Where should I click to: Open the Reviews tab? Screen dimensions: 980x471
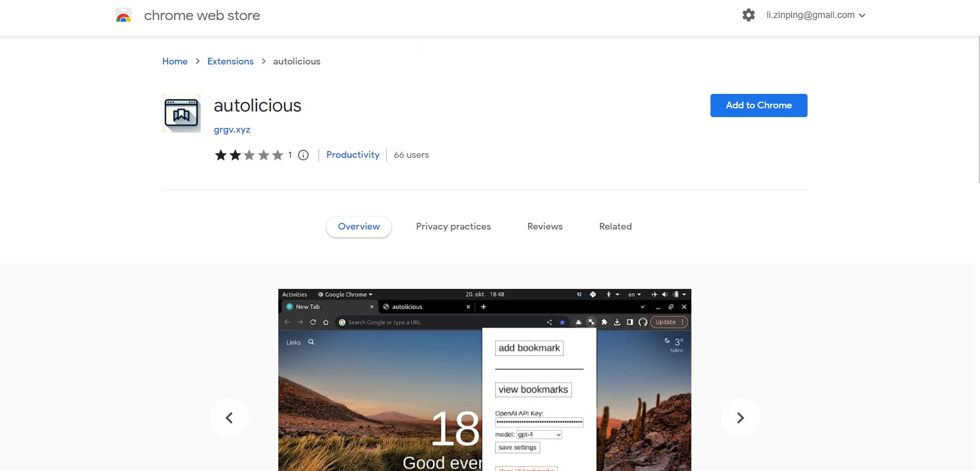[x=545, y=226]
